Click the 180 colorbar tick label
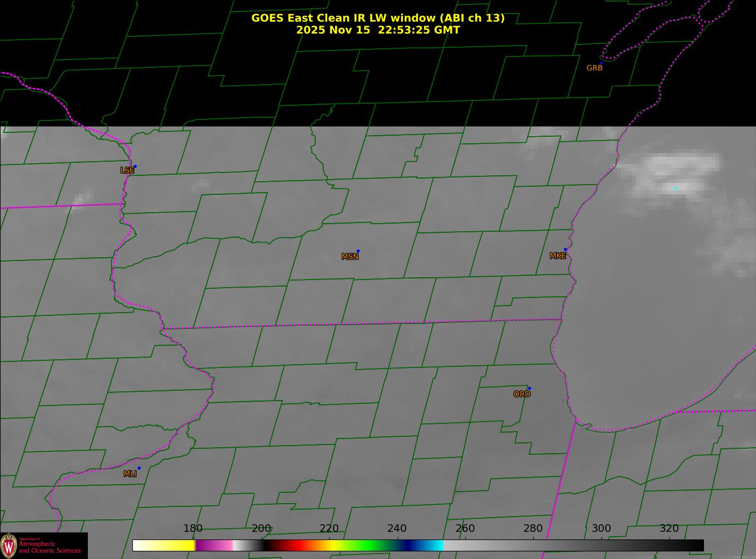Image resolution: width=756 pixels, height=559 pixels. pyautogui.click(x=193, y=529)
